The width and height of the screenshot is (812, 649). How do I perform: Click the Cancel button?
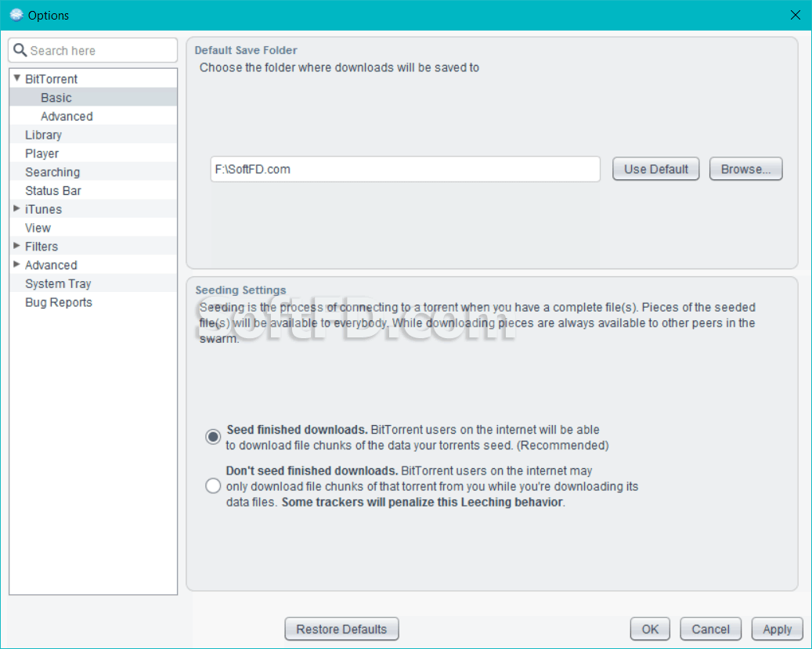[x=710, y=629]
